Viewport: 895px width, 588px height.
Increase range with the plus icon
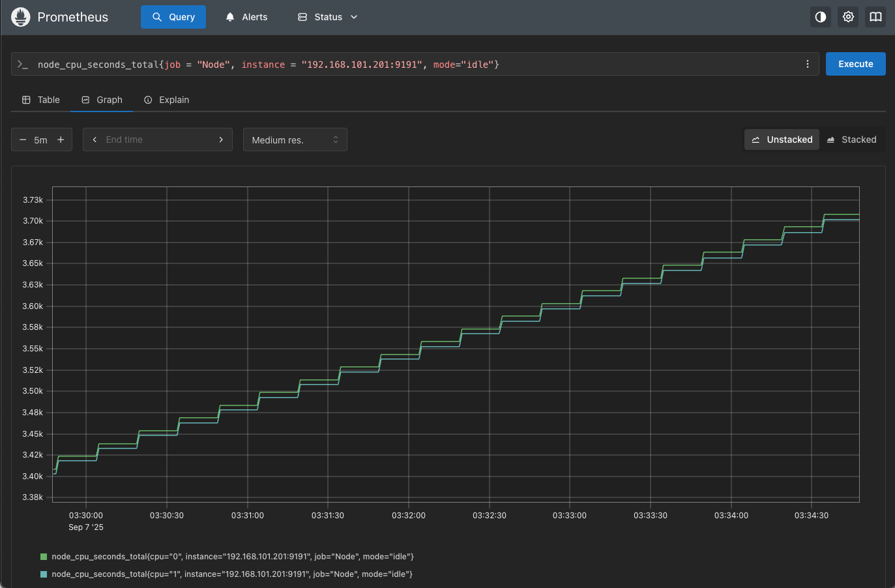61,140
